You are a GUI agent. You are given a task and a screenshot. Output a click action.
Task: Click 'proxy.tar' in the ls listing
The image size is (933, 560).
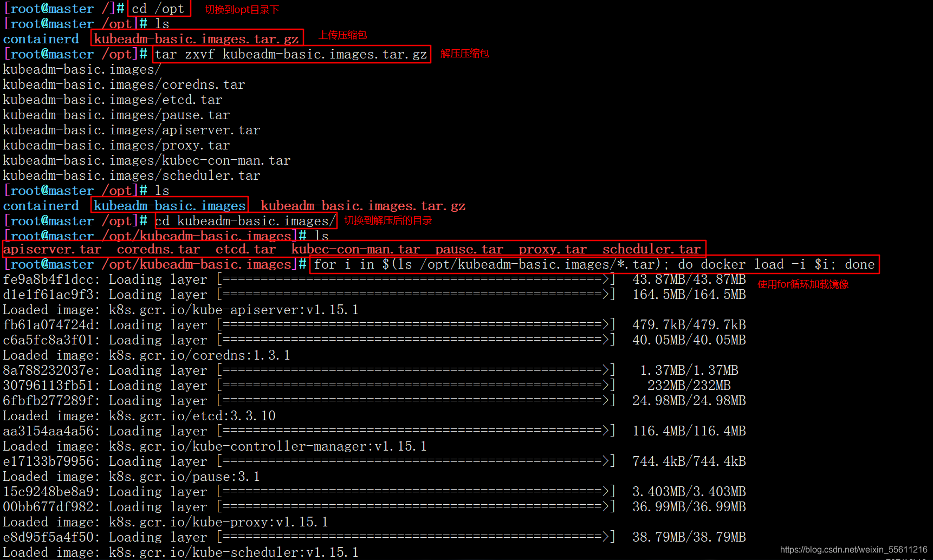pyautogui.click(x=553, y=249)
